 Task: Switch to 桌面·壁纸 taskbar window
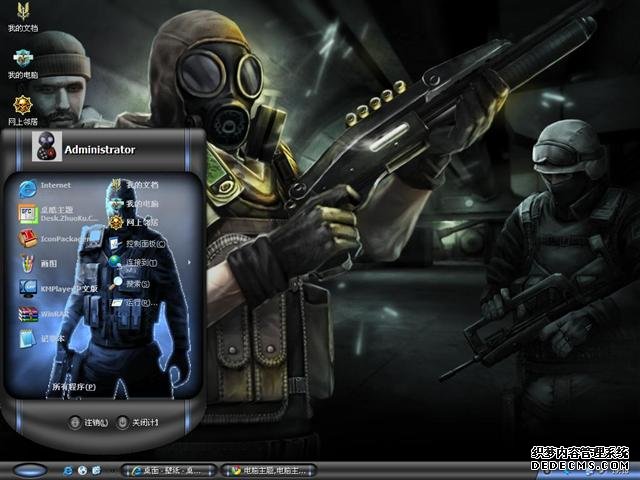(x=169, y=471)
